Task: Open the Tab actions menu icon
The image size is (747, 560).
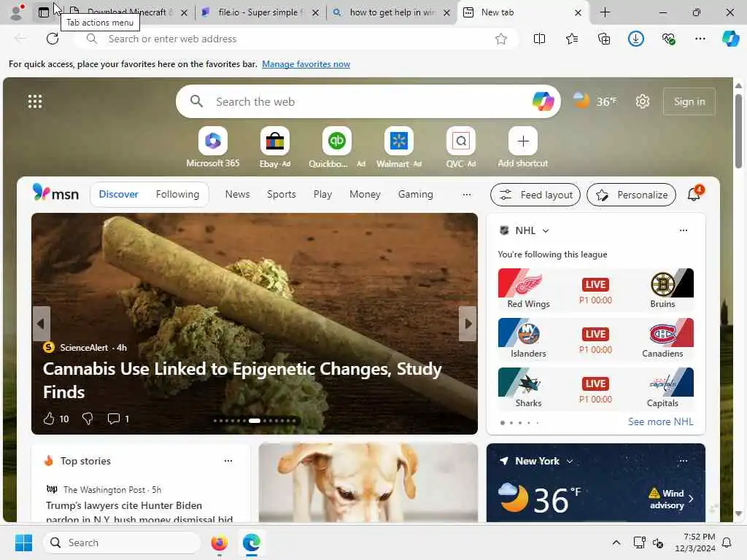Action: pyautogui.click(x=44, y=12)
